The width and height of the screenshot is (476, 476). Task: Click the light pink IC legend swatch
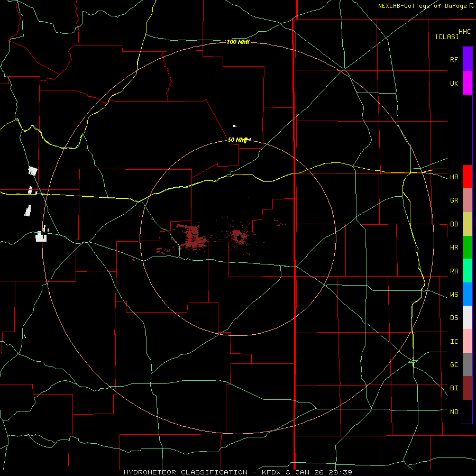coord(467,341)
